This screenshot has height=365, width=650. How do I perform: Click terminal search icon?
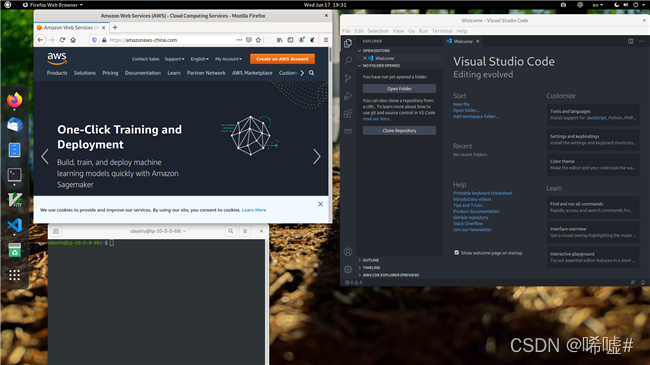coord(230,231)
